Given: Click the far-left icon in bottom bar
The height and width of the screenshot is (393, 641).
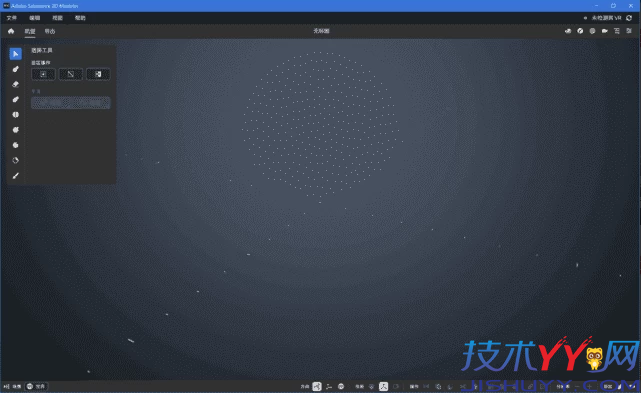Looking at the screenshot, I should click(x=6, y=386).
